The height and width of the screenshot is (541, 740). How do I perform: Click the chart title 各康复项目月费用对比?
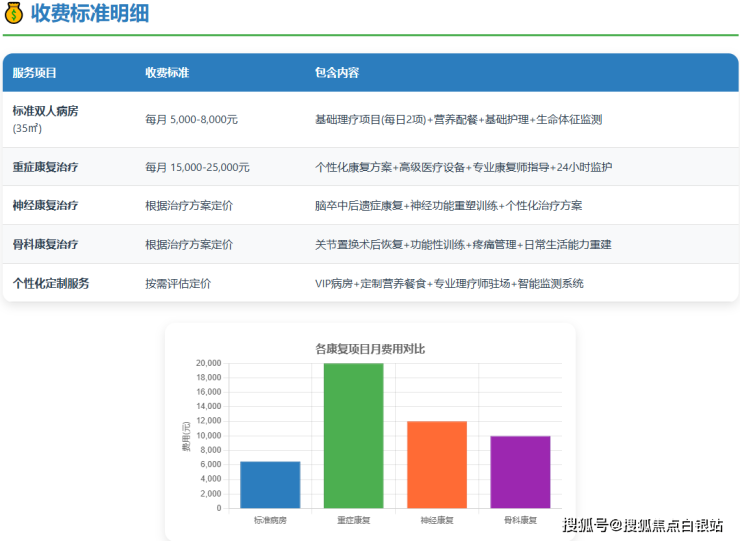point(370,348)
